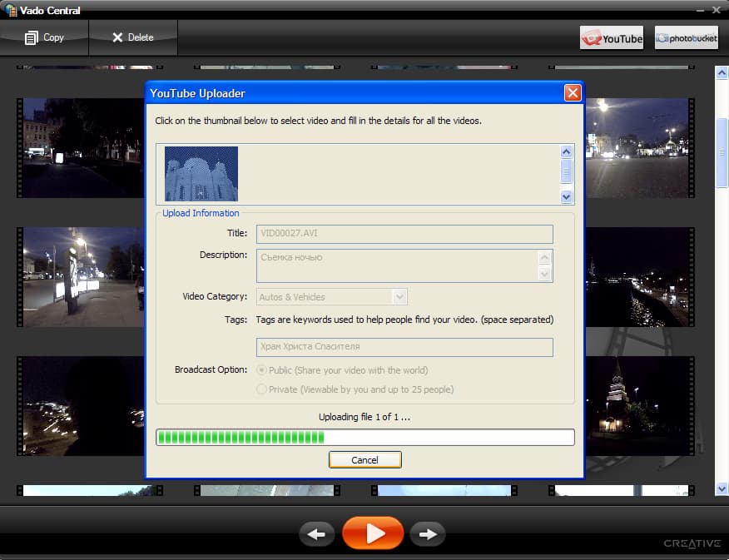Open the Video Category dropdown

(x=331, y=297)
